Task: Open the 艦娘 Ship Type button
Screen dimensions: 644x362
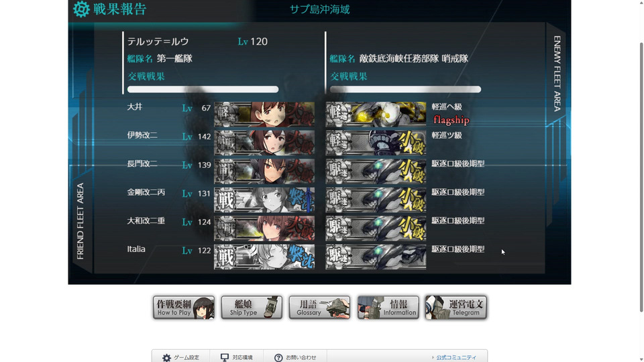Action: pos(252,308)
